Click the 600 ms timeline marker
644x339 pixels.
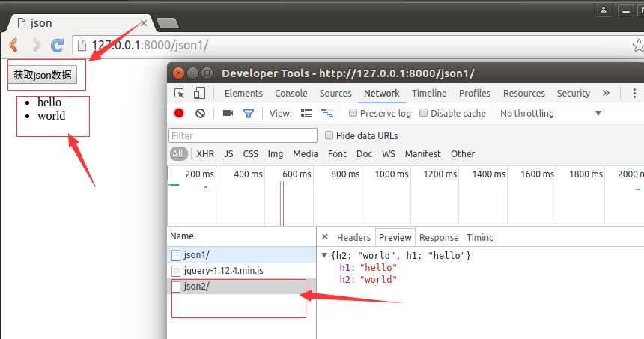click(x=297, y=174)
